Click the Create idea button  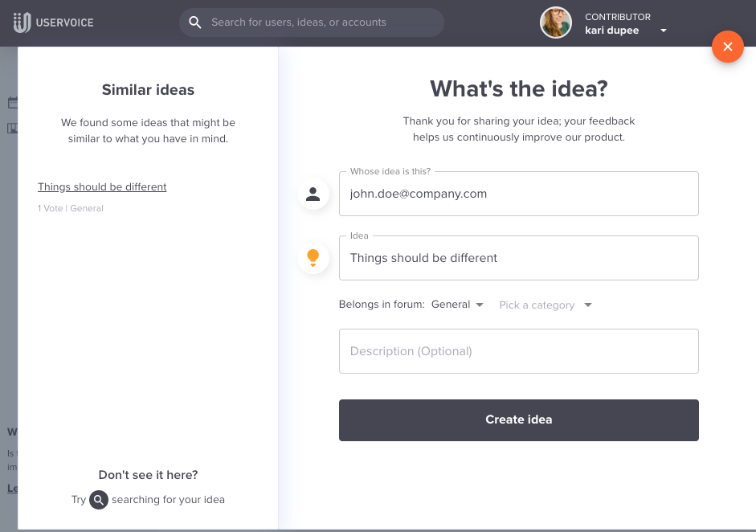click(x=519, y=420)
